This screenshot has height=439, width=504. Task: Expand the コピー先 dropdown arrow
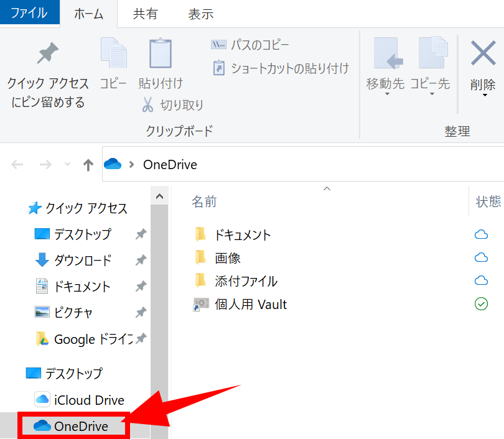point(432,94)
